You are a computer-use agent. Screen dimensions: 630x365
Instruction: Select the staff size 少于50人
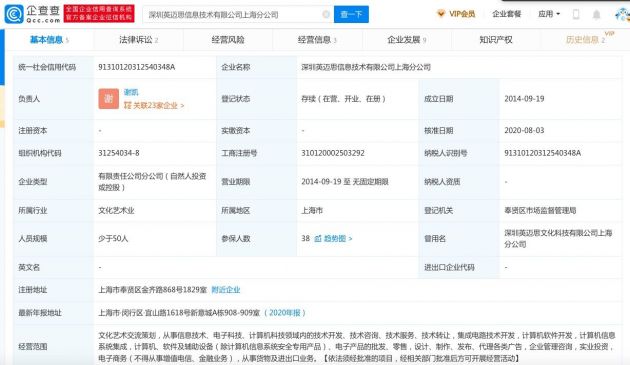click(x=113, y=238)
